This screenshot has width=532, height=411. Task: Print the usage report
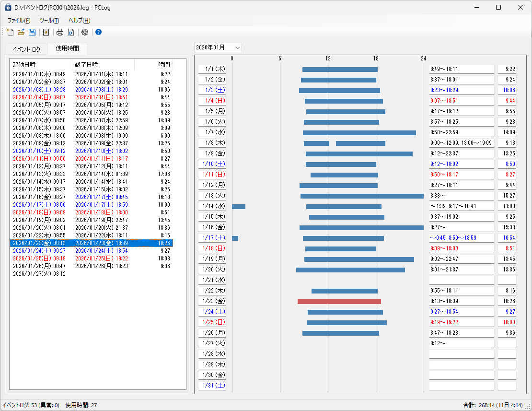coord(60,32)
